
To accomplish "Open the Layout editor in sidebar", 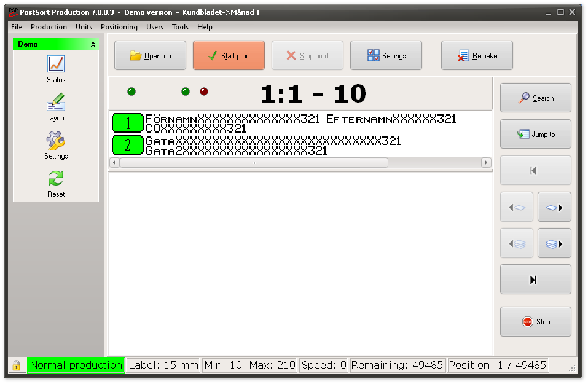I will pyautogui.click(x=56, y=107).
